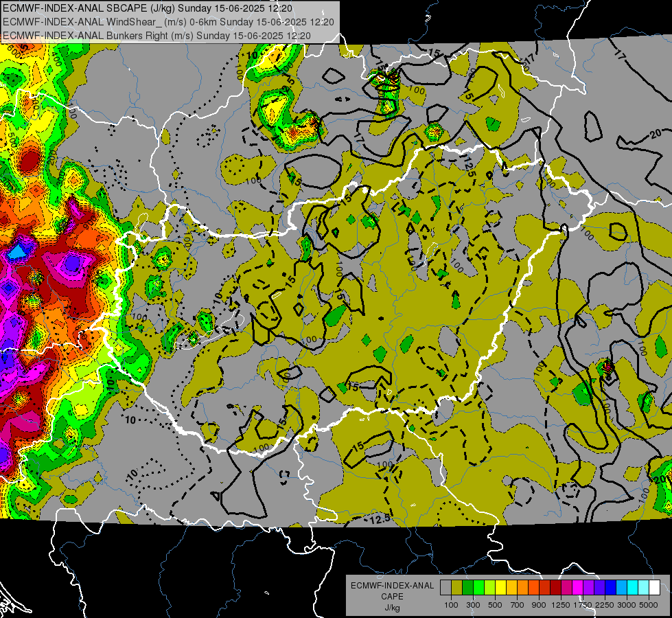Click the legend scale value 900
Viewport: 672px width, 618px height.
click(x=539, y=605)
